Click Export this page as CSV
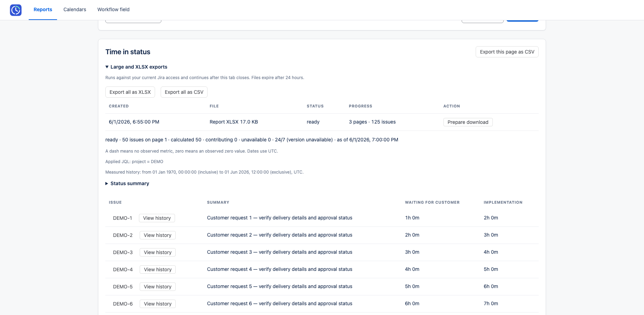This screenshot has width=644, height=315. tap(507, 52)
